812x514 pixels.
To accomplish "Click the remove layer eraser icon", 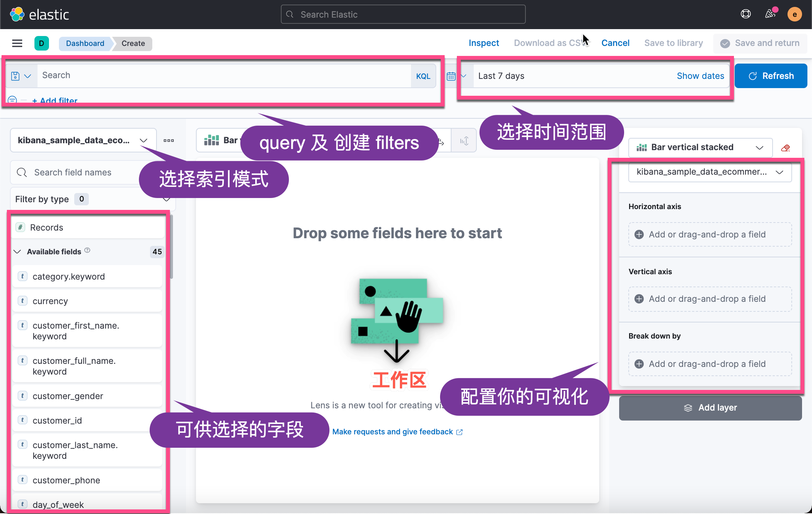I will tap(786, 148).
